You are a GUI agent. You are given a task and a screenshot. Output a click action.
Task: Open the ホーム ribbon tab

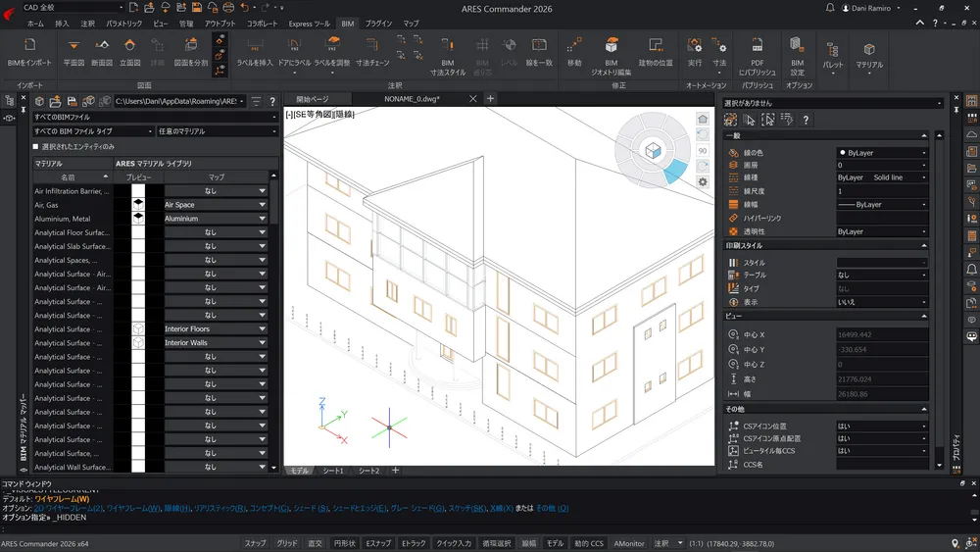pos(35,24)
